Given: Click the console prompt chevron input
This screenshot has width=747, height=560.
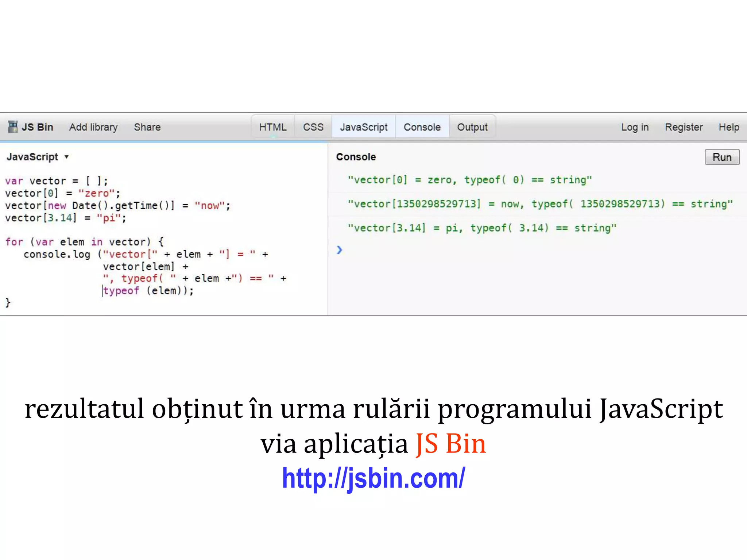Looking at the screenshot, I should [x=340, y=250].
